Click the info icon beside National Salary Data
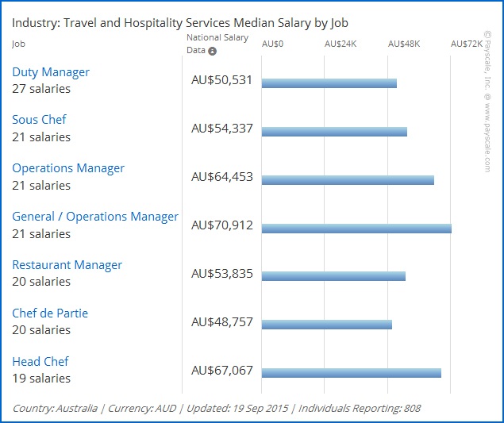Viewport: 504px width, 423px height. pyautogui.click(x=213, y=51)
